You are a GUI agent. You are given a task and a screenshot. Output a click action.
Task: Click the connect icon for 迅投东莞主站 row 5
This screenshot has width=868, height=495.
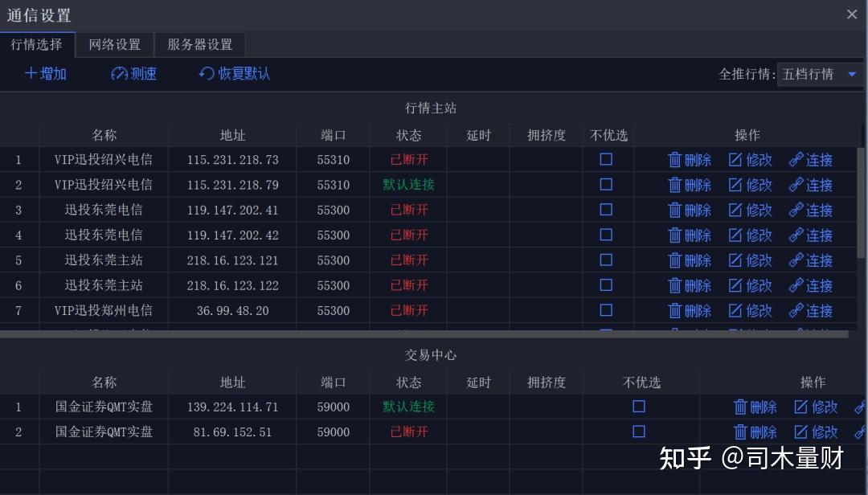pos(797,260)
